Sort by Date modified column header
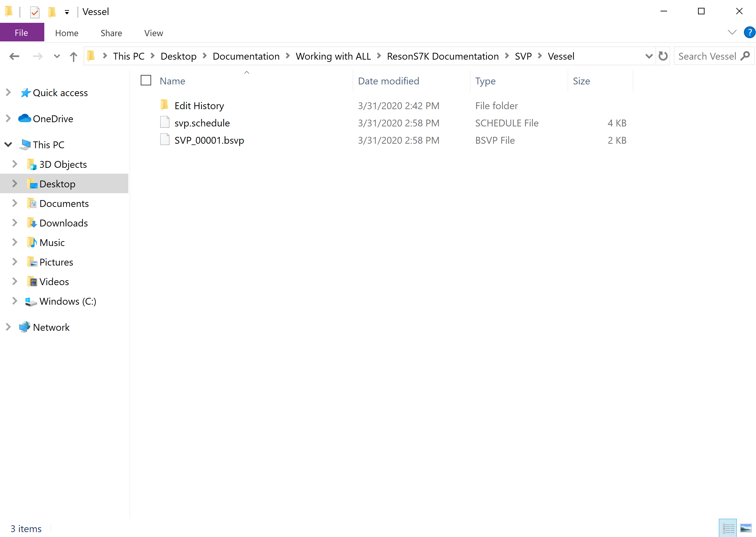 (x=388, y=81)
